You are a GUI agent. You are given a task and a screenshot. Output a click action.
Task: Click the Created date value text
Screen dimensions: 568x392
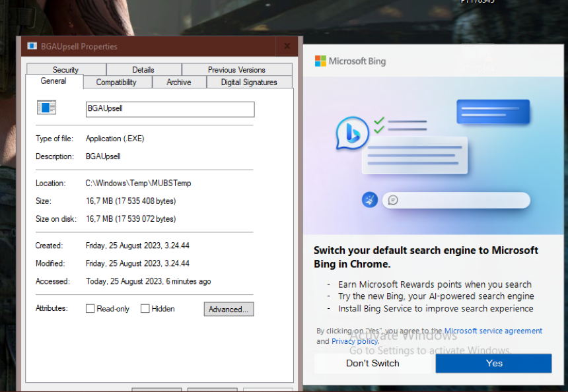(137, 245)
